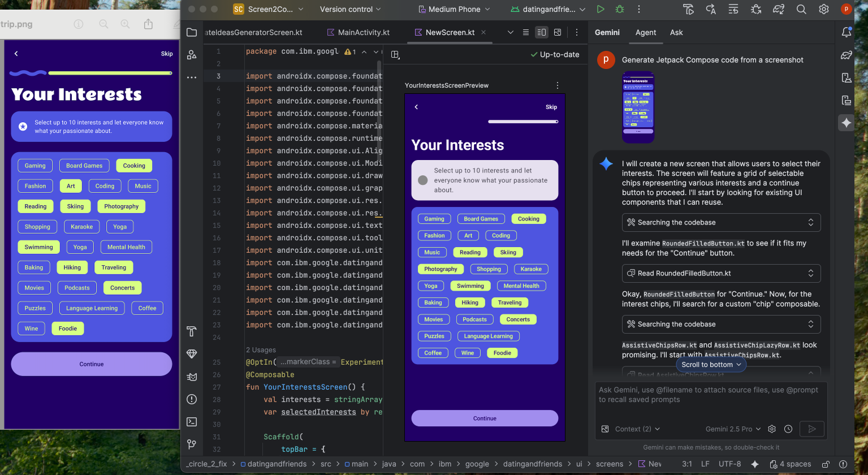Image resolution: width=868 pixels, height=475 pixels.
Task: Run the datingandfrie app with green play icon
Action: pos(601,9)
